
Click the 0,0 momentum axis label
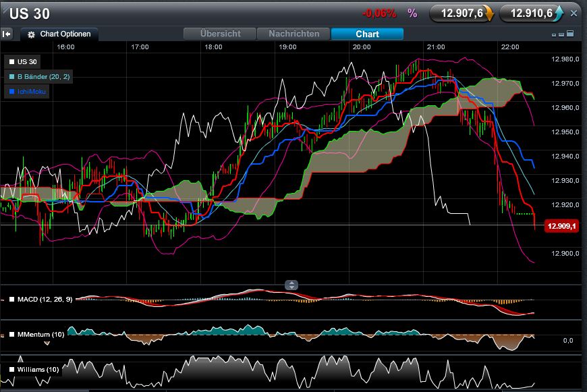click(568, 341)
